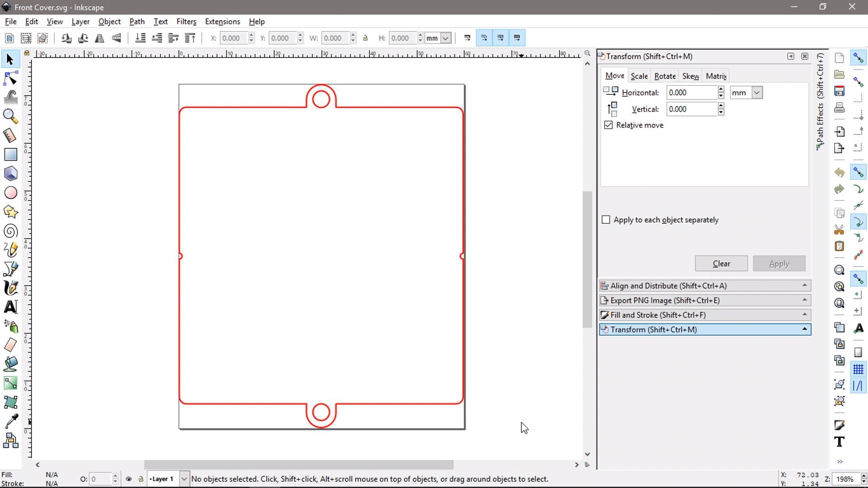Image resolution: width=868 pixels, height=488 pixels.
Task: Select the Star tool
Action: click(x=10, y=212)
